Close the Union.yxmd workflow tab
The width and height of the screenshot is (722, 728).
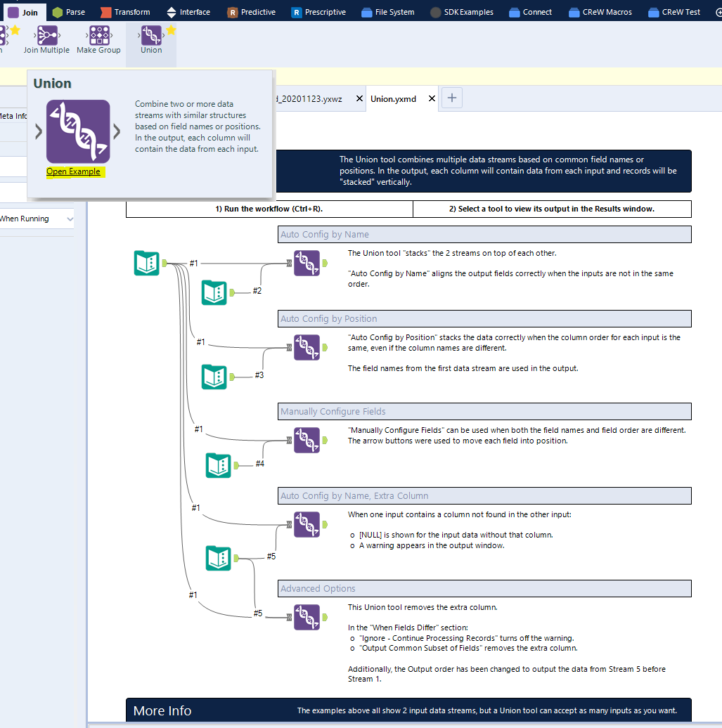coord(431,98)
